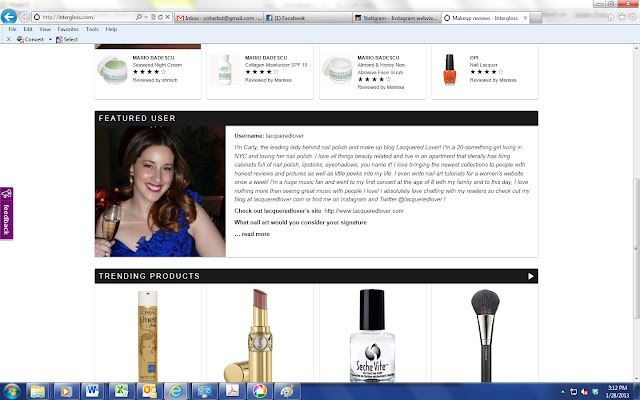Advance Trending Products with the arrow
Screen dimensions: 640x400
[531, 276]
